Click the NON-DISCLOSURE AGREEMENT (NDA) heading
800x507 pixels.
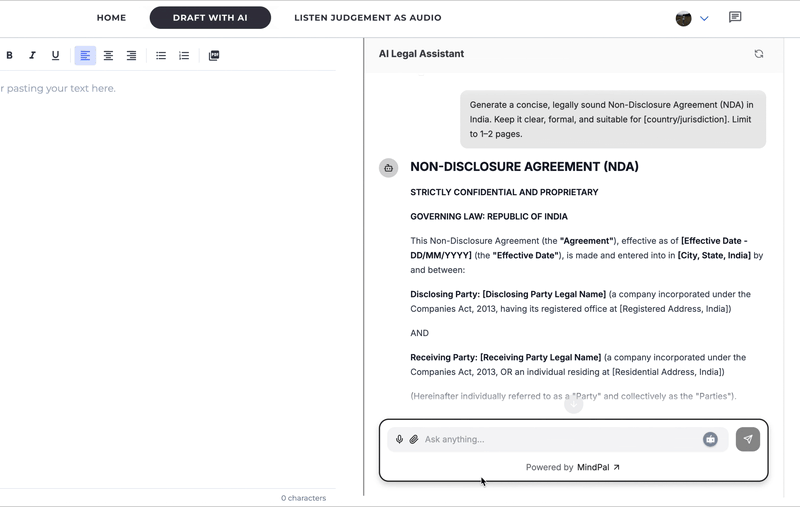524,167
